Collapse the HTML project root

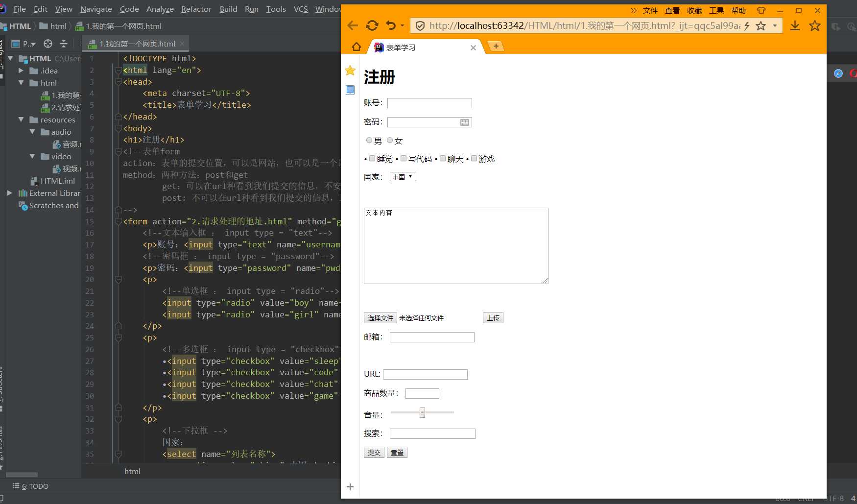click(x=10, y=58)
